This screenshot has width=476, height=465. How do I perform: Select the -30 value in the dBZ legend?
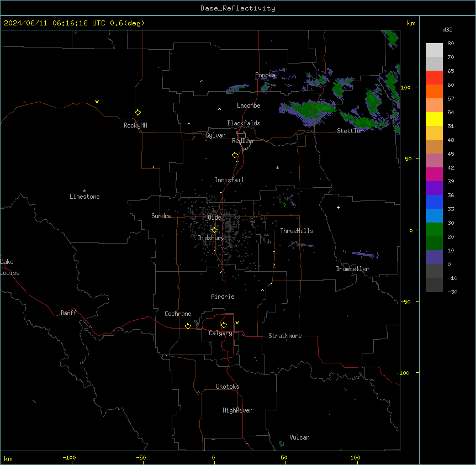click(x=452, y=292)
